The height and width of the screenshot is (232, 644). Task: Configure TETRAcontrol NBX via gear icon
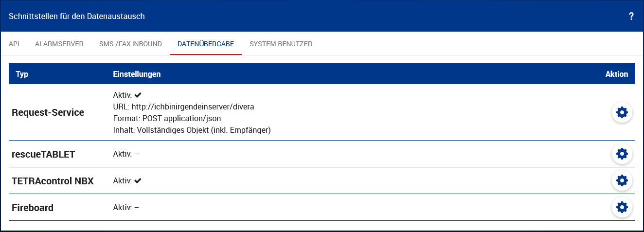(x=622, y=180)
